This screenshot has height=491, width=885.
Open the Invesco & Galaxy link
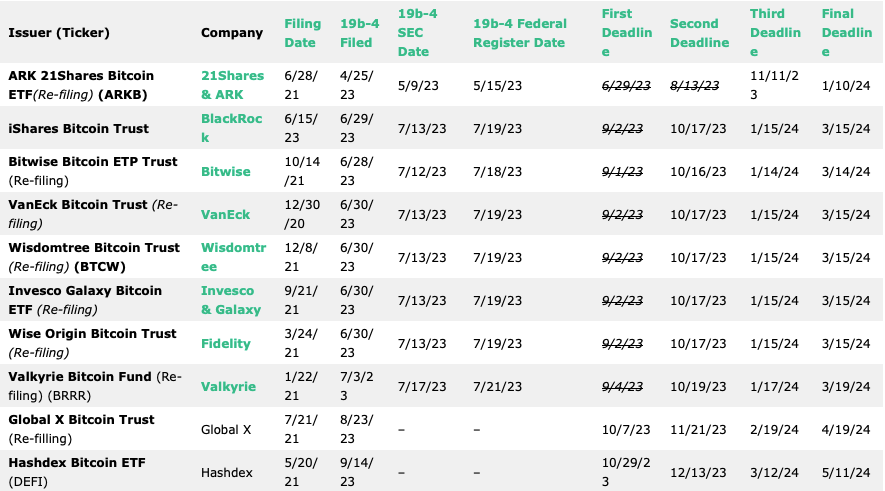(231, 300)
